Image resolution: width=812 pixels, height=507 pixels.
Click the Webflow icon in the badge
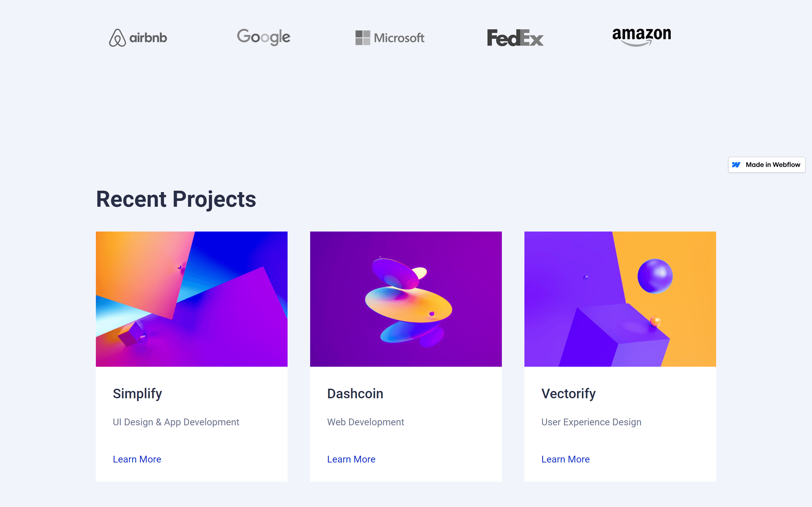pyautogui.click(x=736, y=165)
